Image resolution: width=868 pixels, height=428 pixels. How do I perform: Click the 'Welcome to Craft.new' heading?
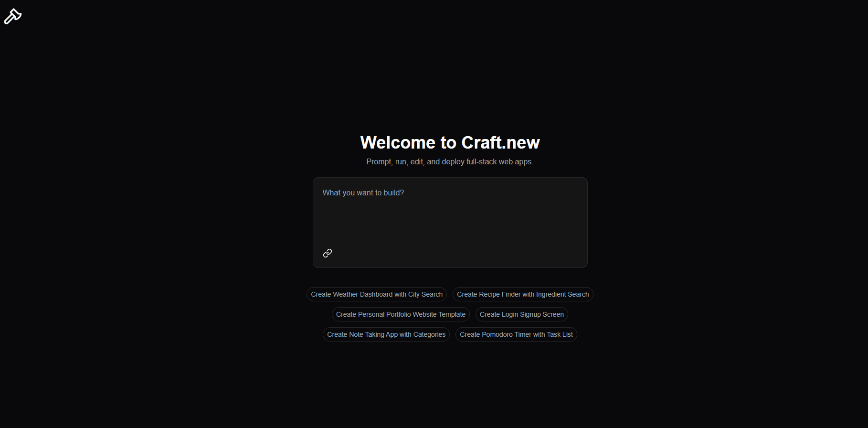(450, 142)
